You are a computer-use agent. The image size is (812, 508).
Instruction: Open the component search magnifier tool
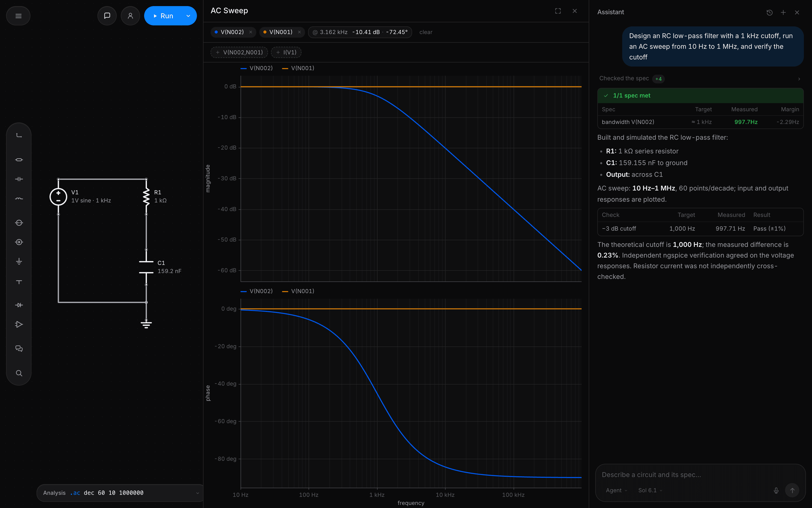(x=19, y=373)
